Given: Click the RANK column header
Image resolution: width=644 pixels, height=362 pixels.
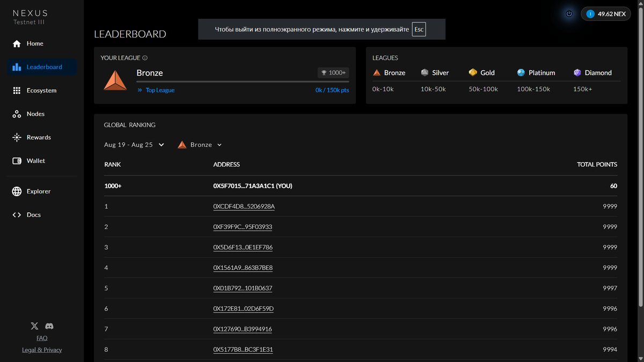Looking at the screenshot, I should (113, 165).
